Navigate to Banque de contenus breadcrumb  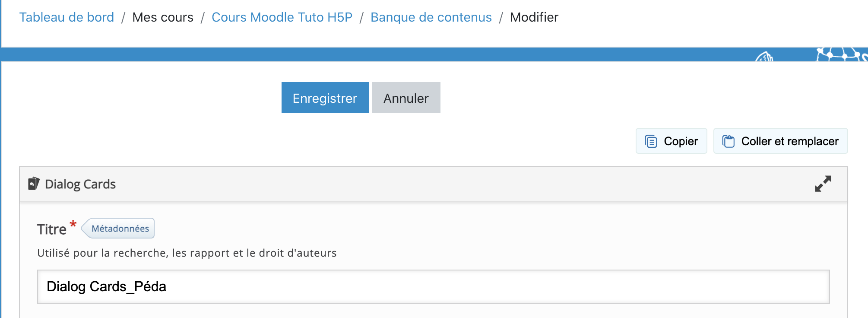click(x=431, y=17)
